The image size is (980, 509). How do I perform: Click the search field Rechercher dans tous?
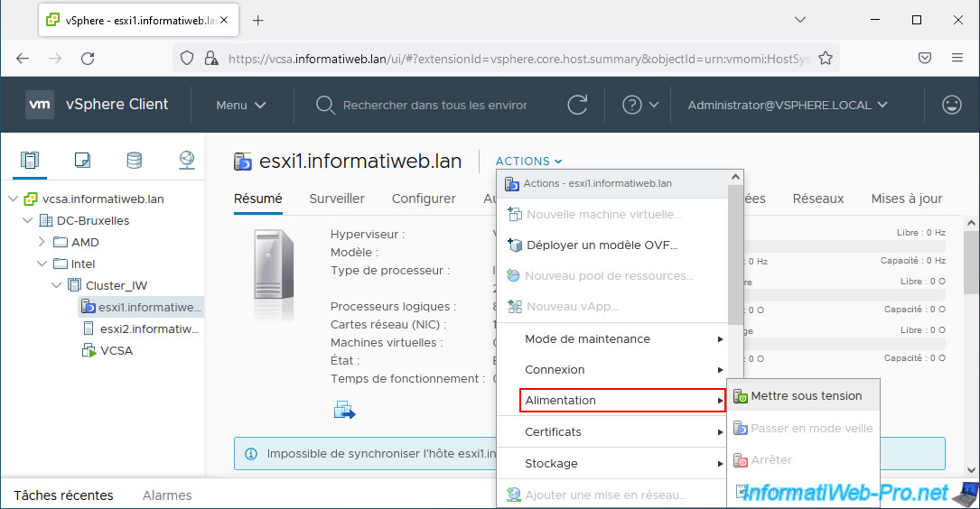tap(434, 105)
